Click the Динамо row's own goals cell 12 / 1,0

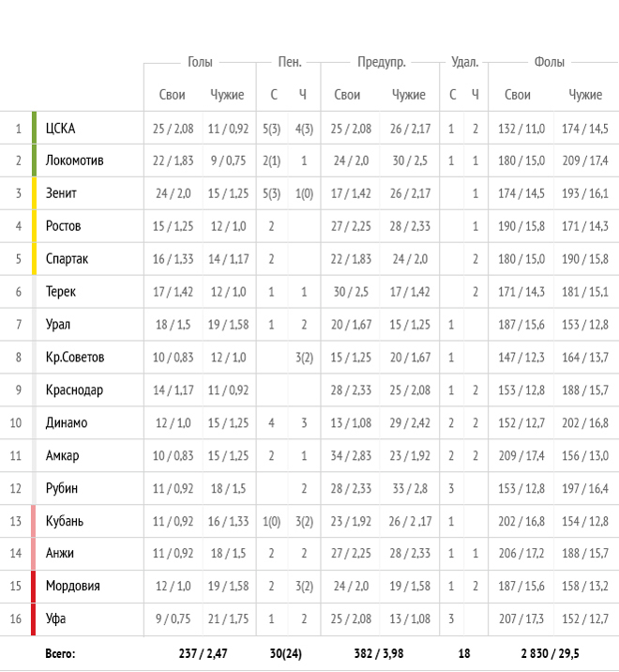(x=174, y=423)
